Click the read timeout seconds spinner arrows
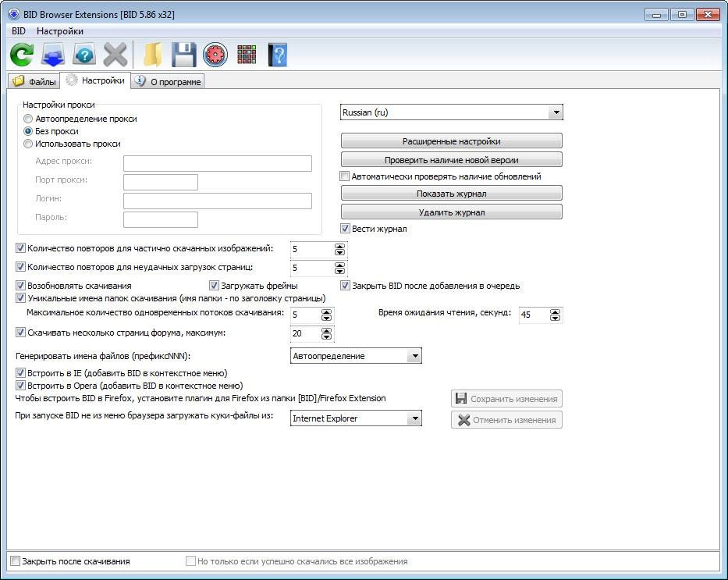 point(555,315)
